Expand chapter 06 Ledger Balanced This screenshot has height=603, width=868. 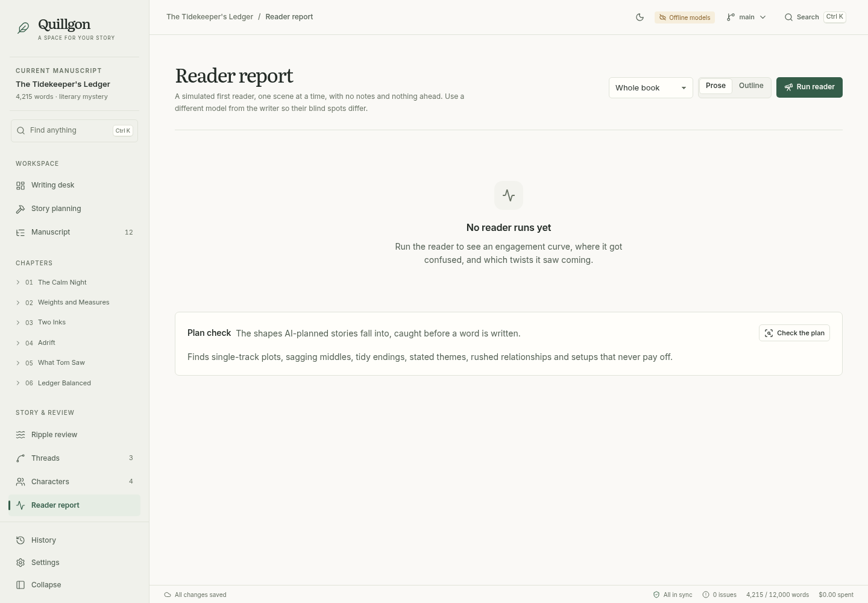click(18, 383)
